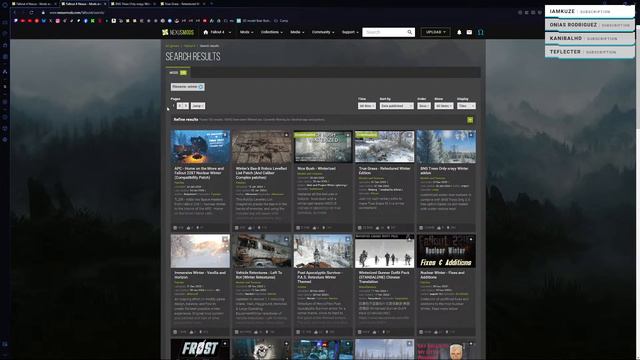
Task: Expand the Fallout 4 game dropdown
Action: (230, 33)
